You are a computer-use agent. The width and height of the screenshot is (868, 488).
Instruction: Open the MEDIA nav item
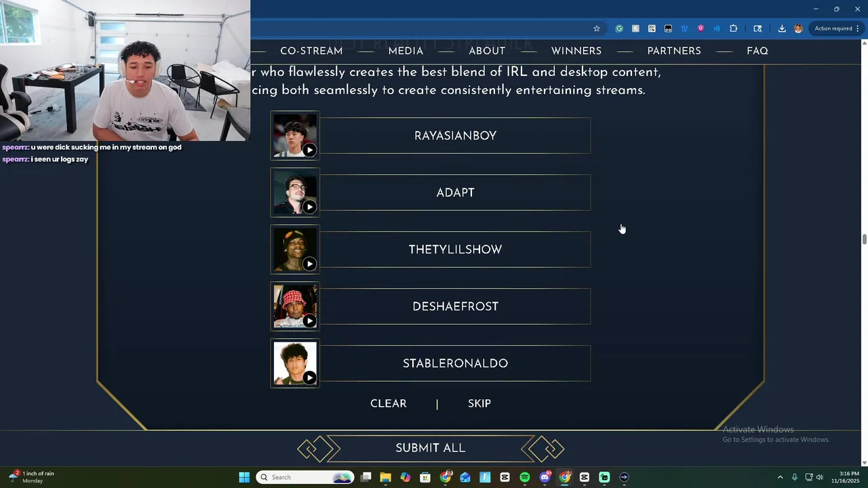[406, 51]
